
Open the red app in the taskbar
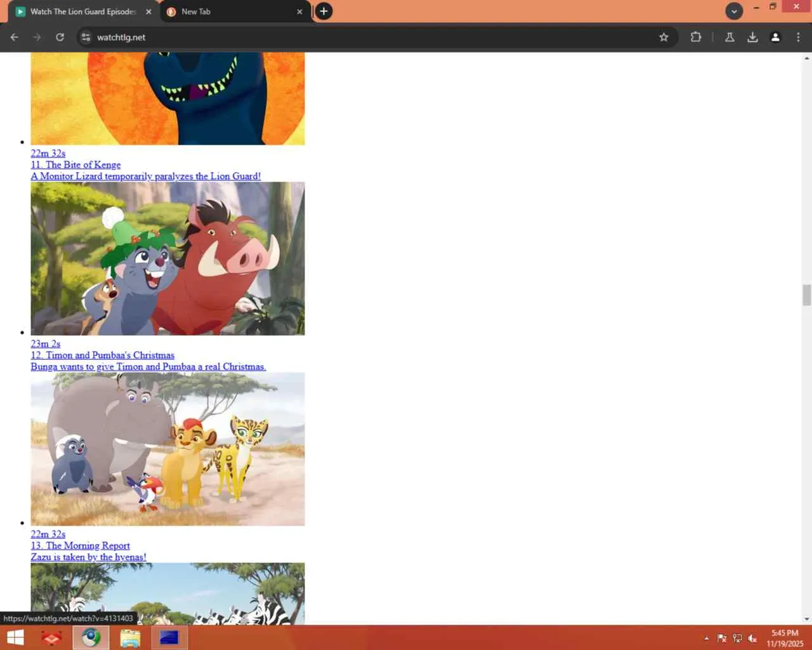click(51, 637)
